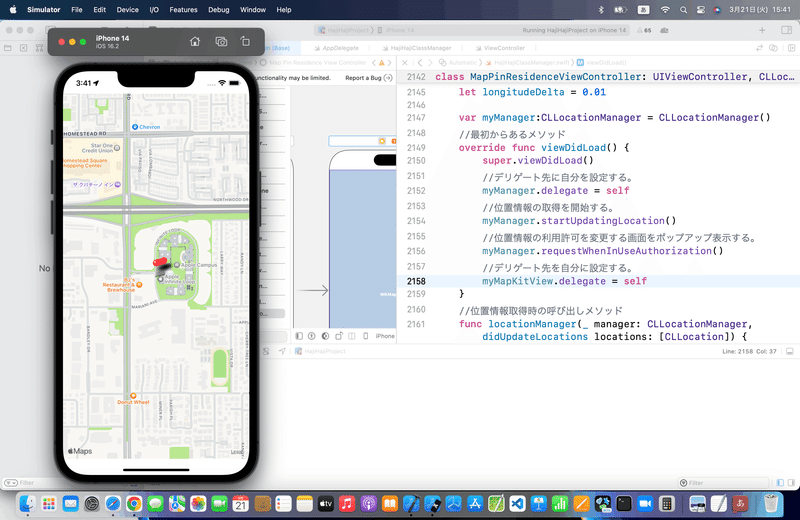The image size is (800, 520).
Task: Click line 2154 startUpdatingLocation call
Action: pos(579,221)
